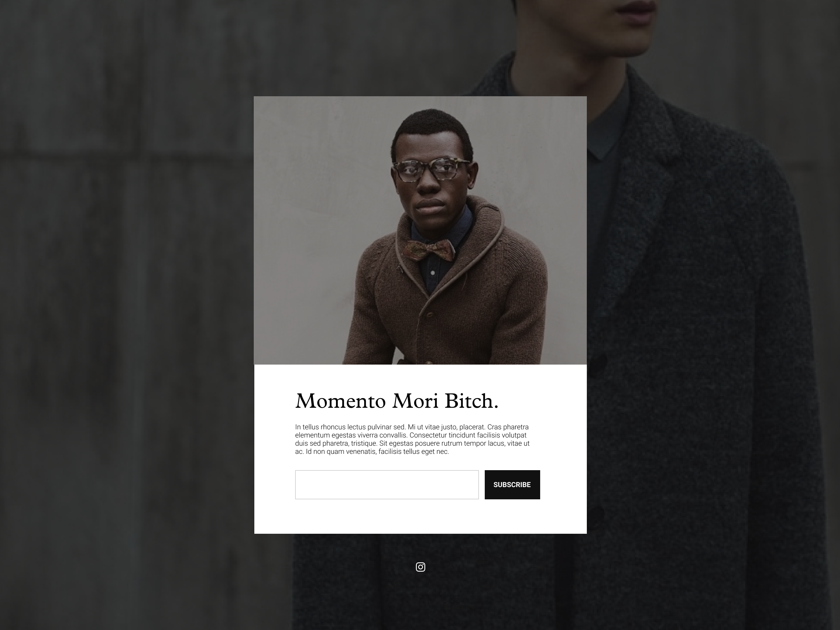Click the SUBSCRIBE button
Image resolution: width=840 pixels, height=630 pixels.
pyautogui.click(x=512, y=484)
